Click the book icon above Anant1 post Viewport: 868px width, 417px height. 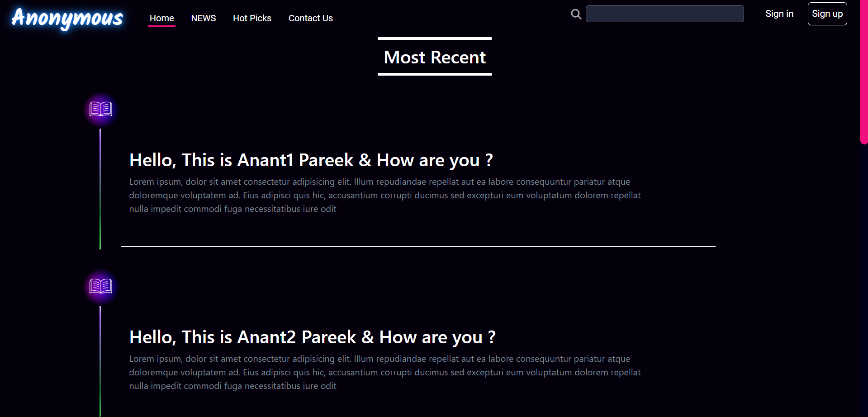pyautogui.click(x=101, y=109)
